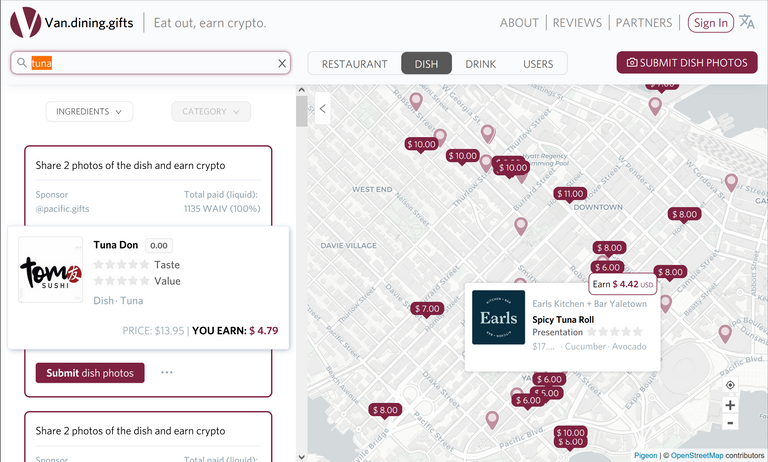Expand the CATEGORY dropdown
768x462 pixels.
coord(211,112)
